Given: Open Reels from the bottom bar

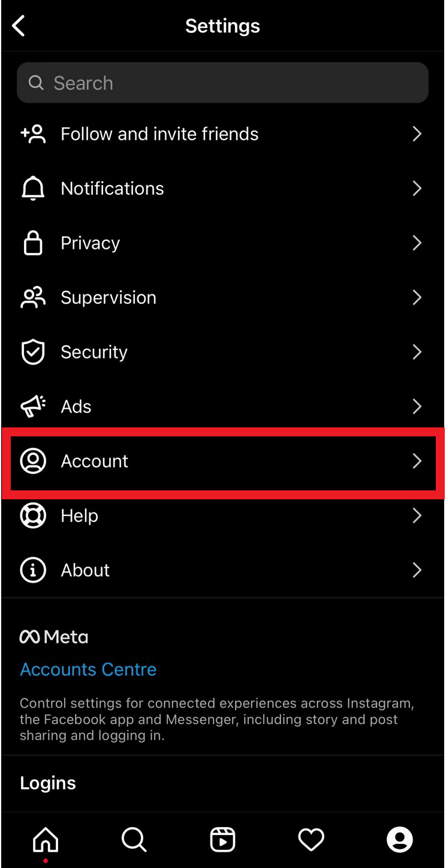Looking at the screenshot, I should 222,839.
